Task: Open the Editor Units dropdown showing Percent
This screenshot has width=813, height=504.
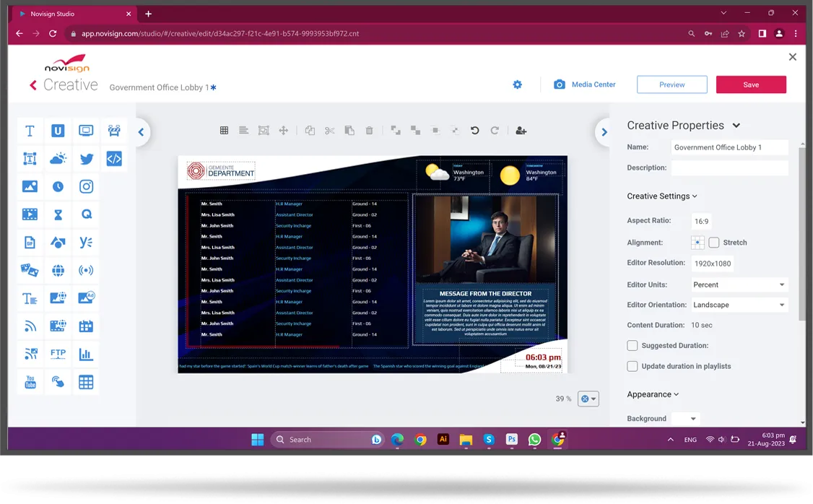Action: [x=739, y=284]
